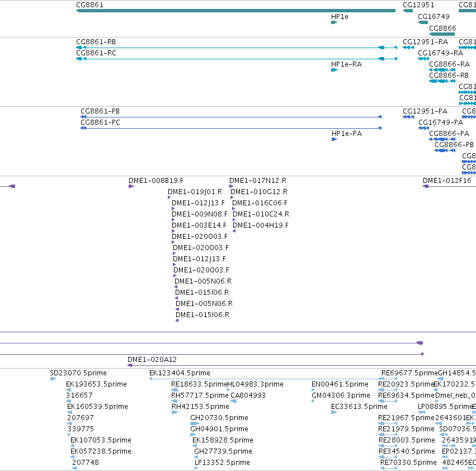Click EST EN00461.5prime

(x=340, y=384)
